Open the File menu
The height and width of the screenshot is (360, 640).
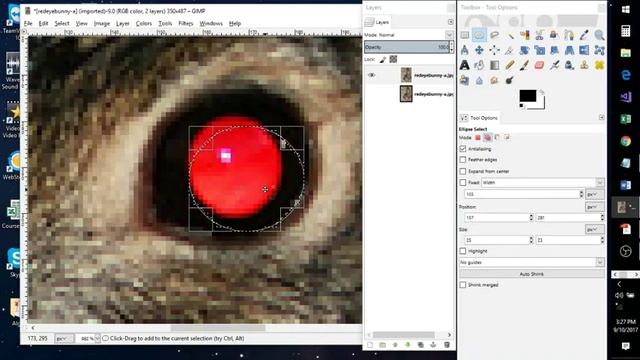pyautogui.click(x=28, y=24)
